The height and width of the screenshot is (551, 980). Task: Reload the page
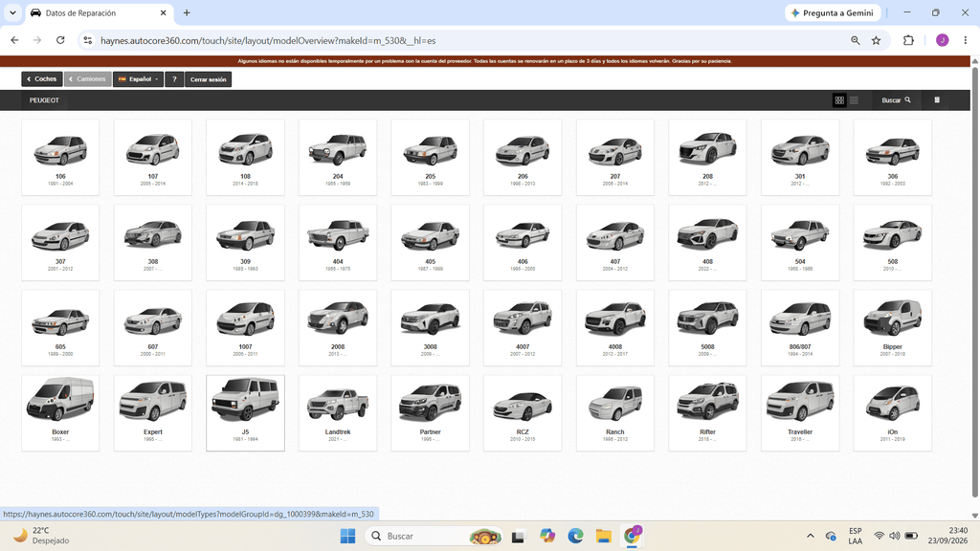coord(60,40)
